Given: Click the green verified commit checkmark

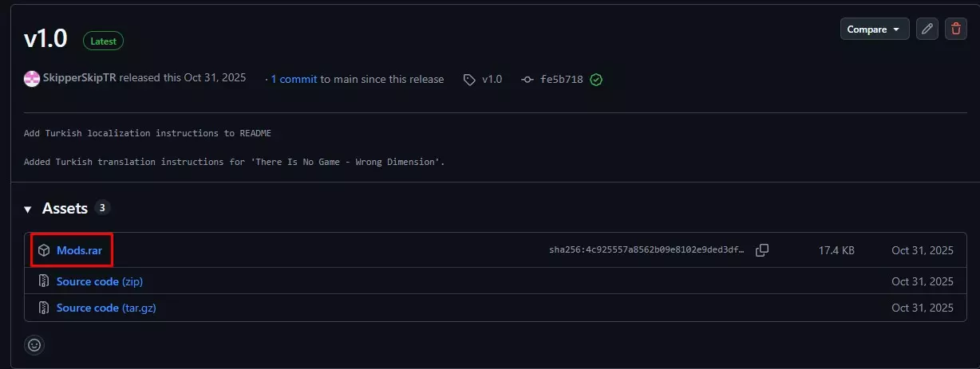Looking at the screenshot, I should tap(596, 80).
